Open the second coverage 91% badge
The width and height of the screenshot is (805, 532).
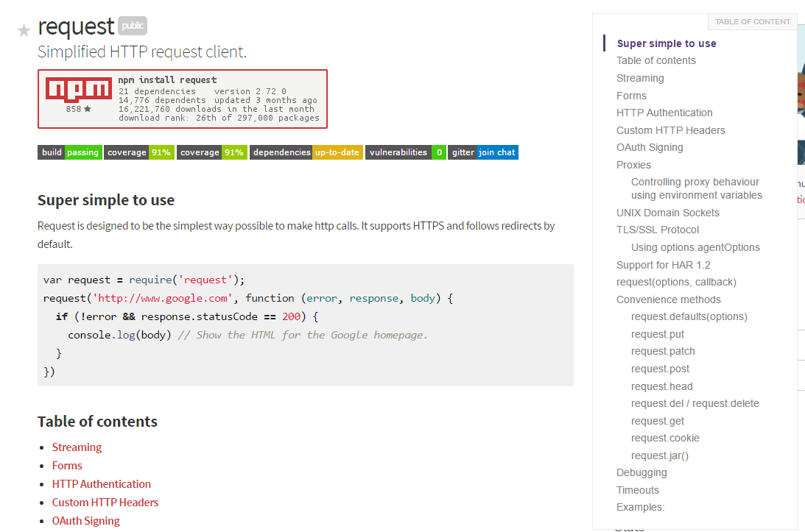(x=212, y=152)
